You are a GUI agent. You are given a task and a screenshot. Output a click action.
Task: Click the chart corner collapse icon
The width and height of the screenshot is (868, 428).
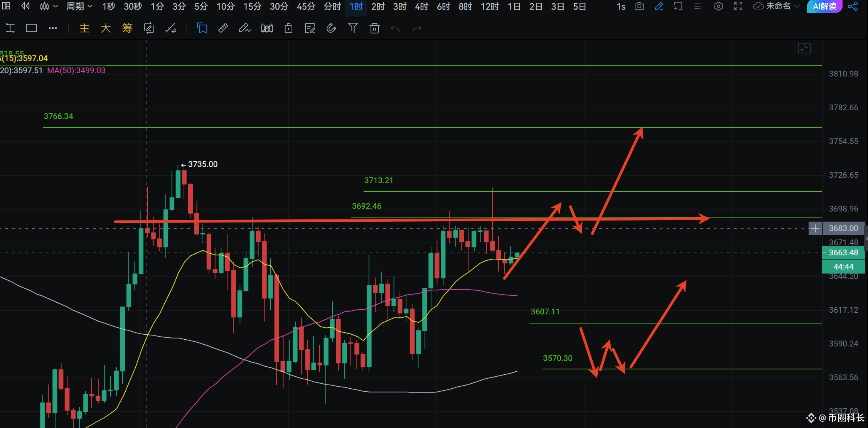coord(804,49)
